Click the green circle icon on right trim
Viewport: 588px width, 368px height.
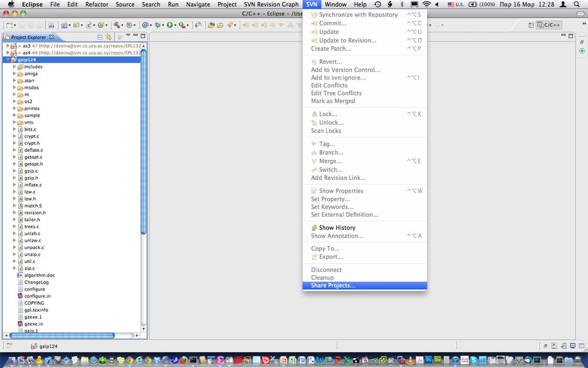click(x=582, y=51)
